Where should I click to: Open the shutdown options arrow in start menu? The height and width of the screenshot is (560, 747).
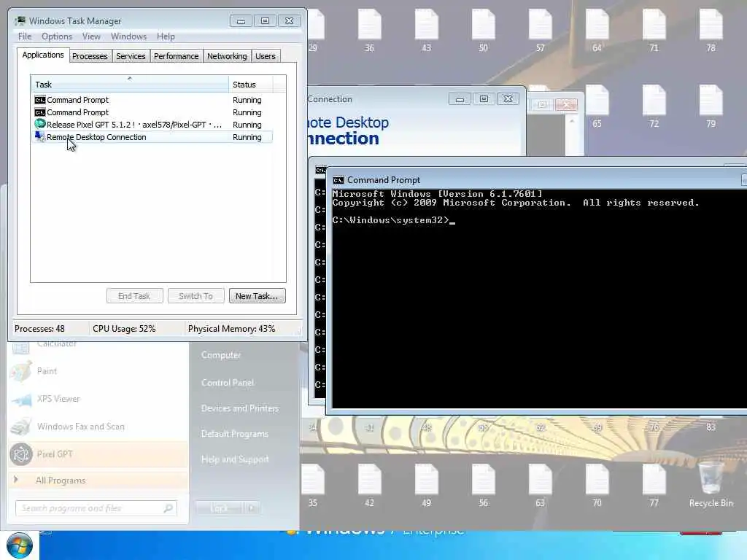tap(252, 508)
